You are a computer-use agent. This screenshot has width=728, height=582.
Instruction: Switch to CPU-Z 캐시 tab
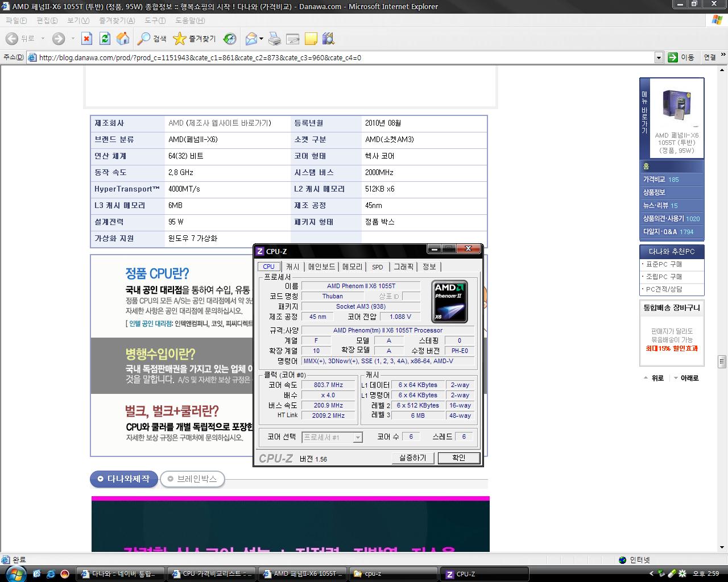pyautogui.click(x=292, y=267)
